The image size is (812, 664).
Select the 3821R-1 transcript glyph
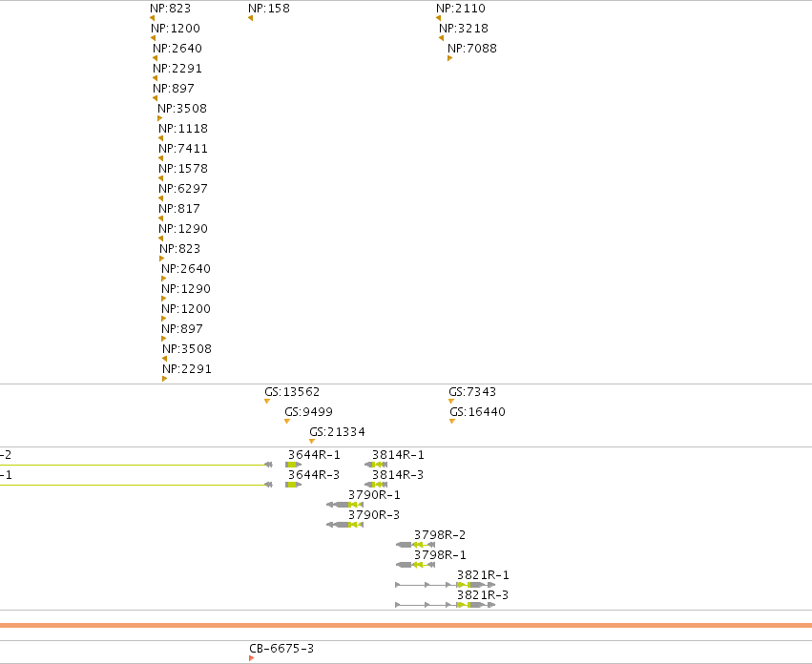(446, 585)
